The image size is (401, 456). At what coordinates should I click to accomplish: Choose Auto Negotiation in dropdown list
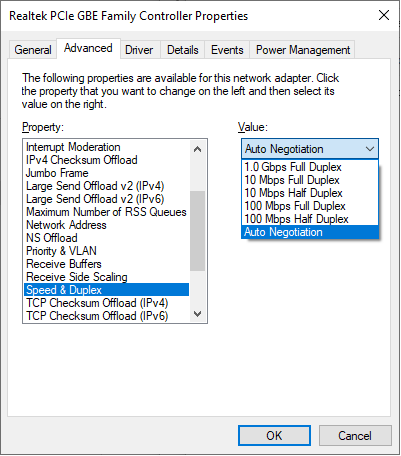point(310,232)
